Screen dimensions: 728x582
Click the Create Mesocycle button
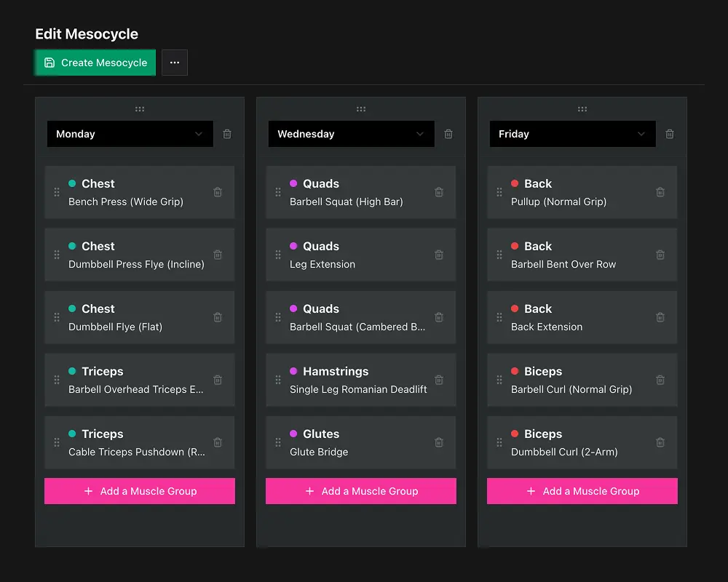[95, 63]
